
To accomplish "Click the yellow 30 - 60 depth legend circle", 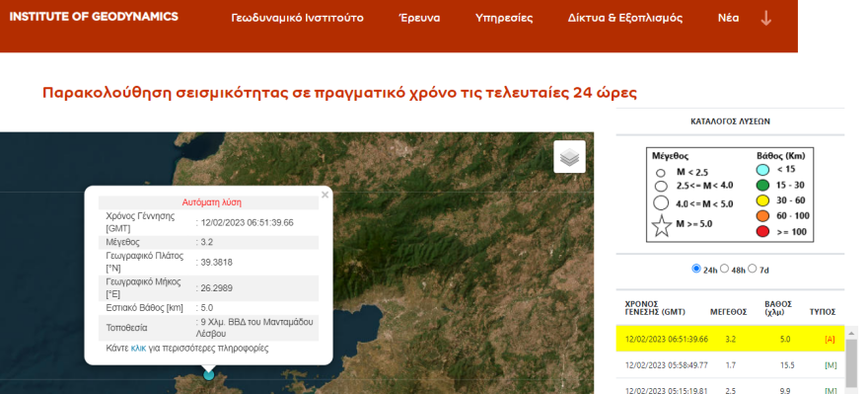I will [763, 200].
